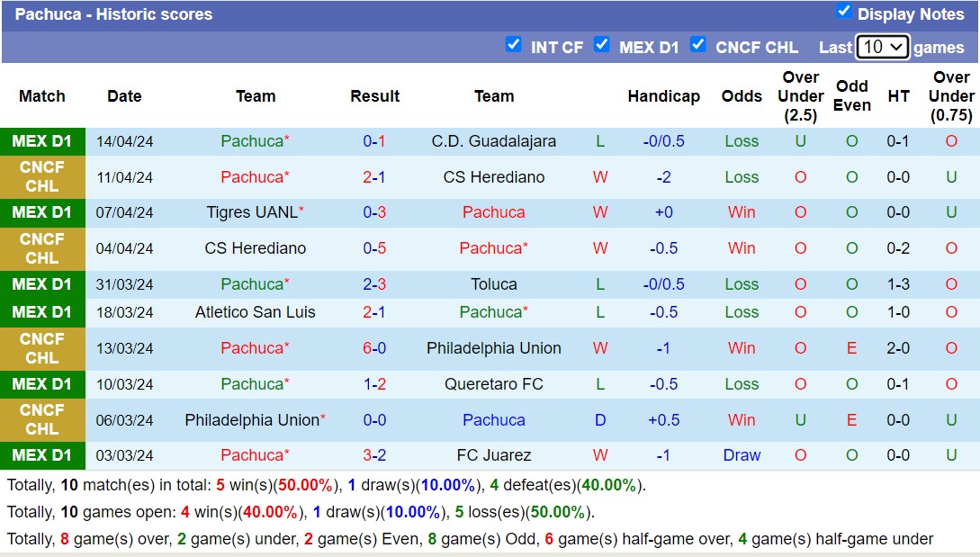Viewport: 980px width, 557px height.
Task: Toggle the CNCF CHL checkbox
Action: pos(698,45)
